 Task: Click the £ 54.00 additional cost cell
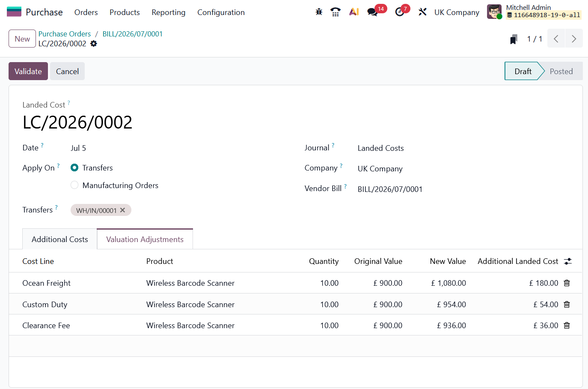(x=546, y=305)
